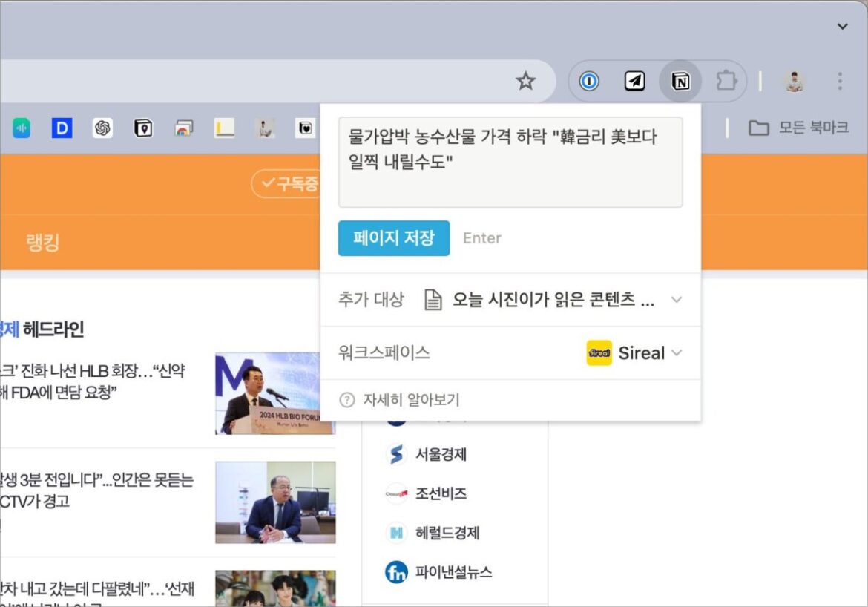Expand the tab search chevron at top right
The image size is (868, 607).
point(842,27)
